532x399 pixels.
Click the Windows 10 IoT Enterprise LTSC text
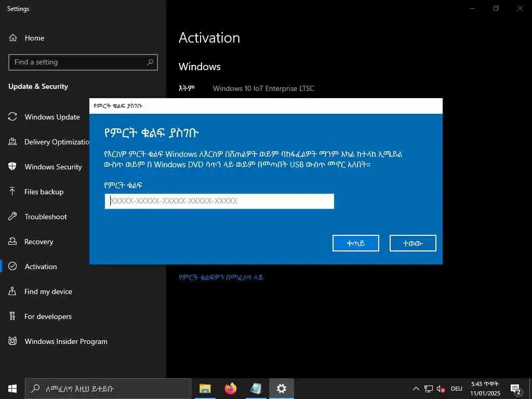point(263,88)
